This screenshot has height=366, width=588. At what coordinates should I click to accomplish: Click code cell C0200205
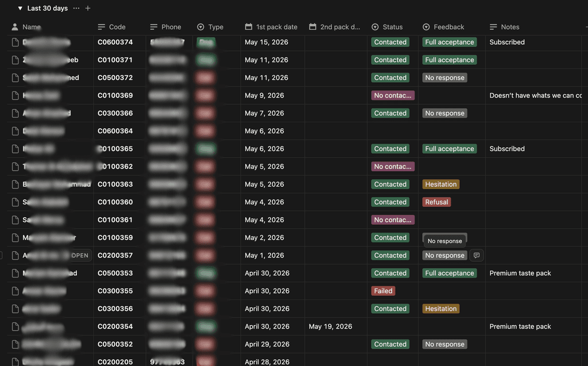tap(115, 362)
